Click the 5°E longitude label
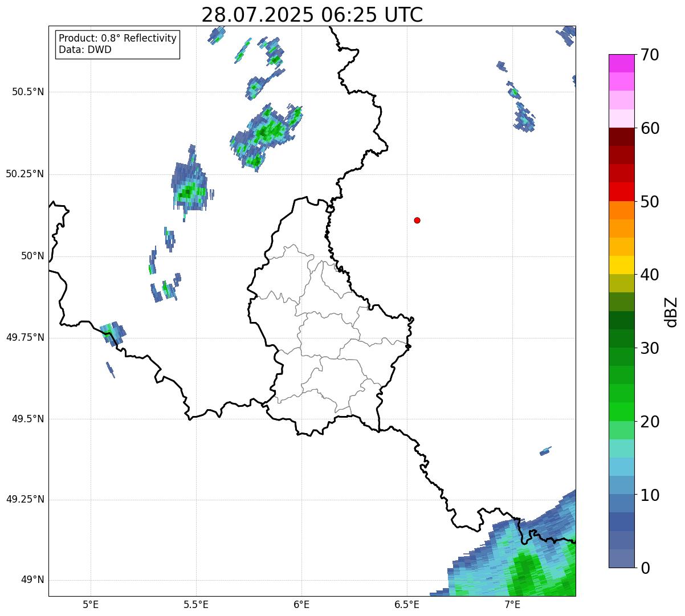The image size is (685, 616). [91, 604]
